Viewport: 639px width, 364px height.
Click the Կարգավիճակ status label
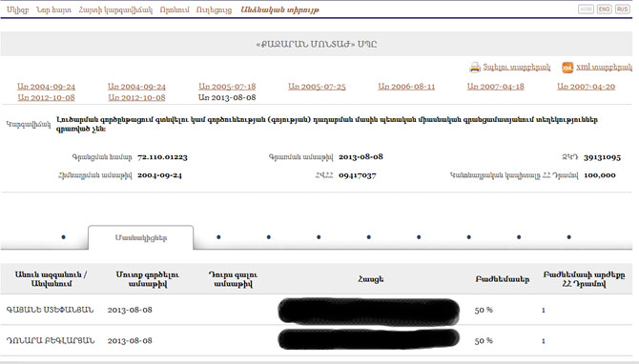pyautogui.click(x=28, y=124)
